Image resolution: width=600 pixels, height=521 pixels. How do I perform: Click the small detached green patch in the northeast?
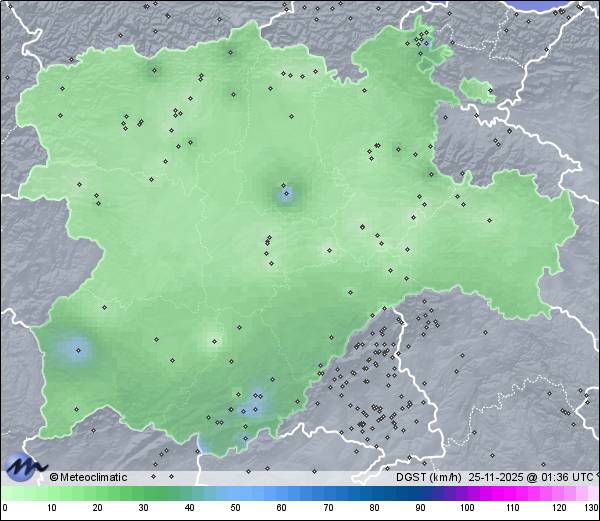tap(478, 92)
